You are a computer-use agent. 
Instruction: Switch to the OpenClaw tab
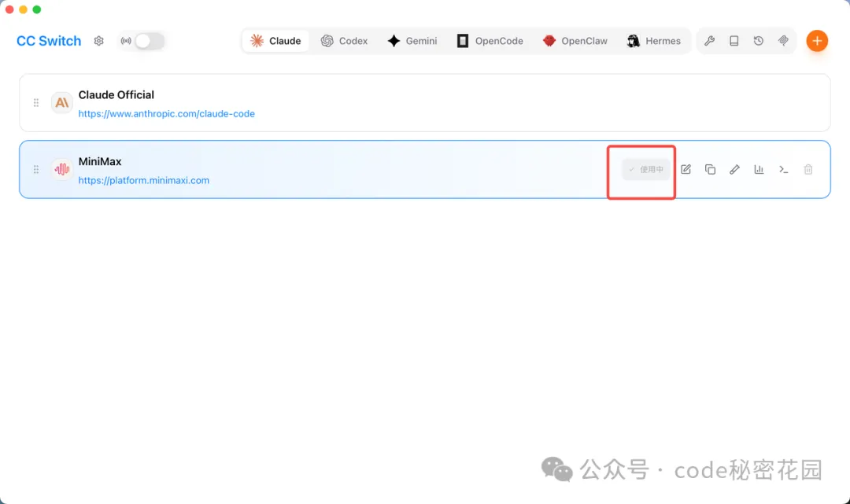575,41
